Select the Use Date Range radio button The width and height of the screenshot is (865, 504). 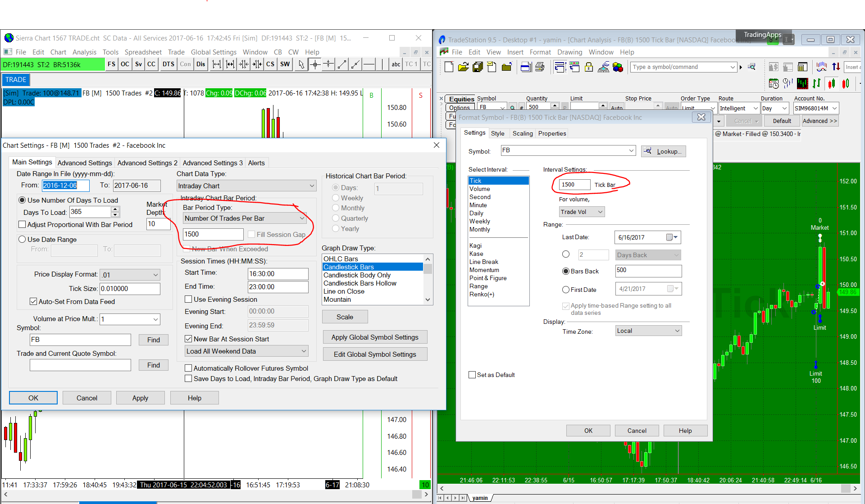(22, 239)
